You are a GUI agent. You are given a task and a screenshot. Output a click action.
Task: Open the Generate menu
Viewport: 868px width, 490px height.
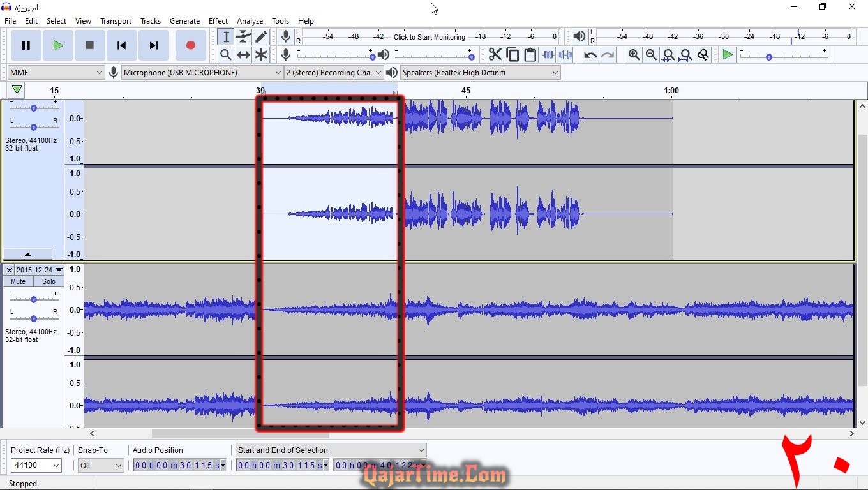pyautogui.click(x=184, y=21)
